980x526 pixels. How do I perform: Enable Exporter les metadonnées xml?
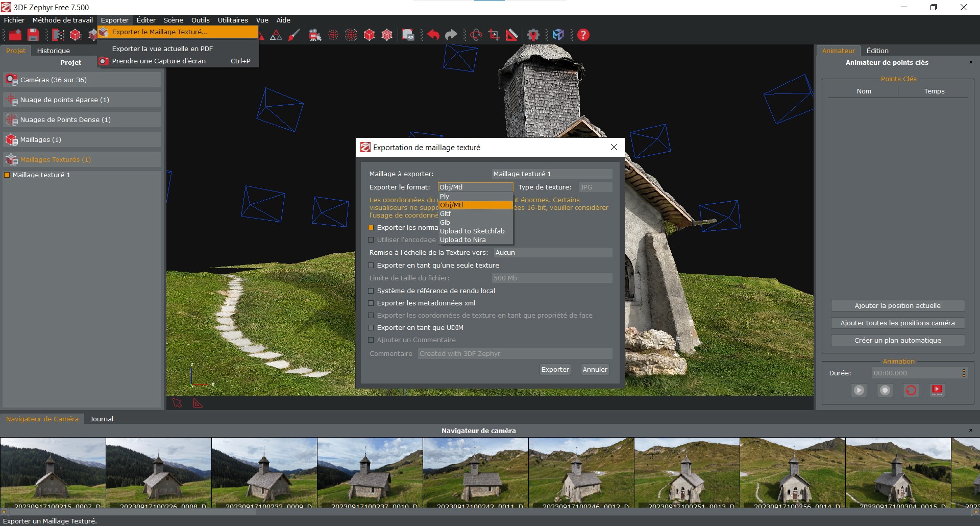click(x=371, y=303)
